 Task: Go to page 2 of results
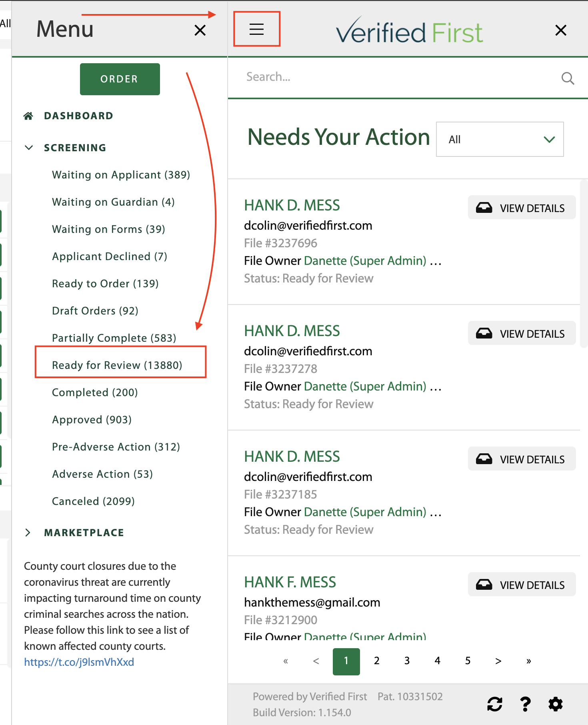point(377,661)
